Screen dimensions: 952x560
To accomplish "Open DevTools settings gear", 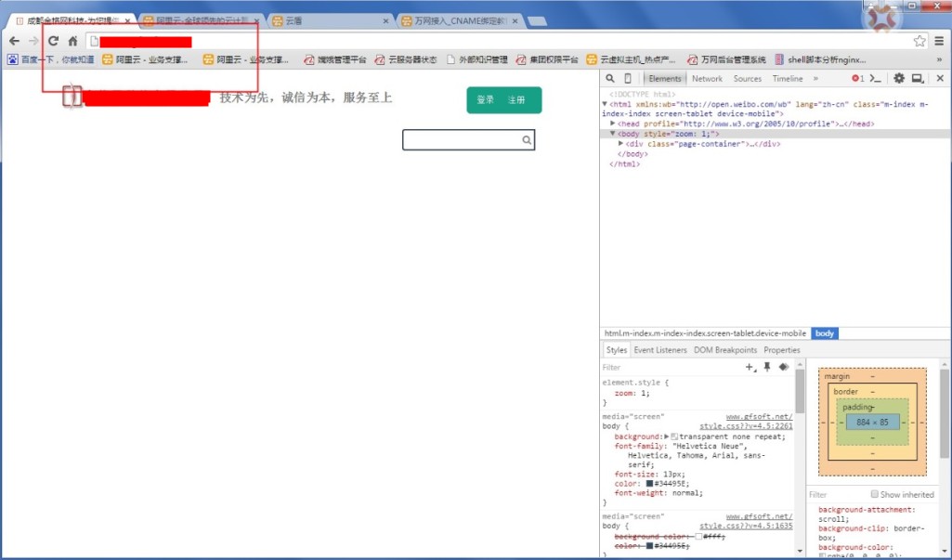I will (898, 79).
